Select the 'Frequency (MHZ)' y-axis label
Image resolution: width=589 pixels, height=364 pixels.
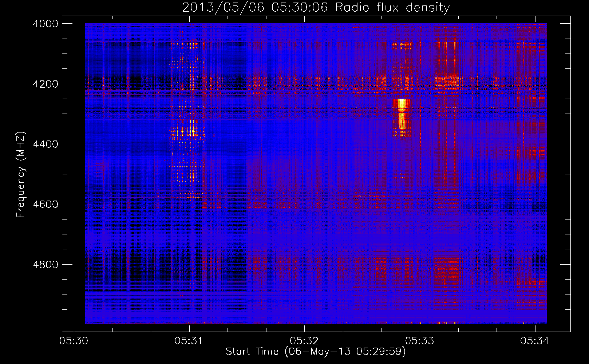click(21, 174)
